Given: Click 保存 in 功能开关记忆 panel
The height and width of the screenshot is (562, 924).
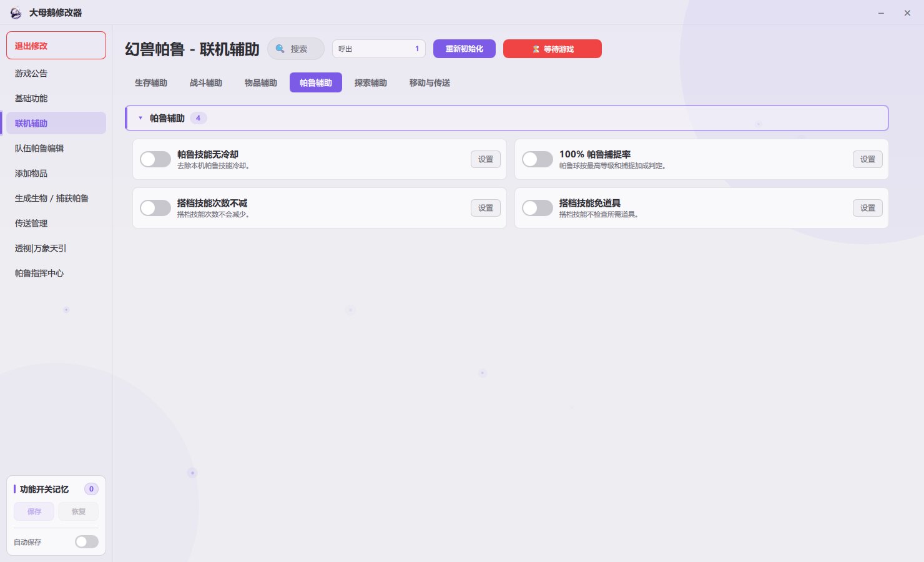Looking at the screenshot, I should click(x=34, y=511).
